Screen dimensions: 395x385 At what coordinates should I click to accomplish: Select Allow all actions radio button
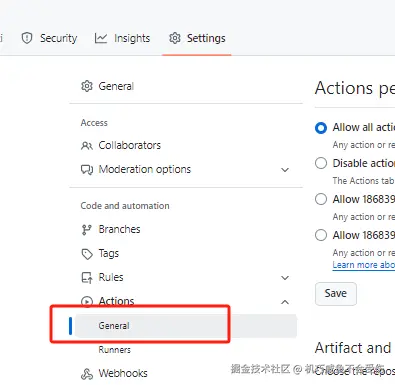pyautogui.click(x=321, y=128)
